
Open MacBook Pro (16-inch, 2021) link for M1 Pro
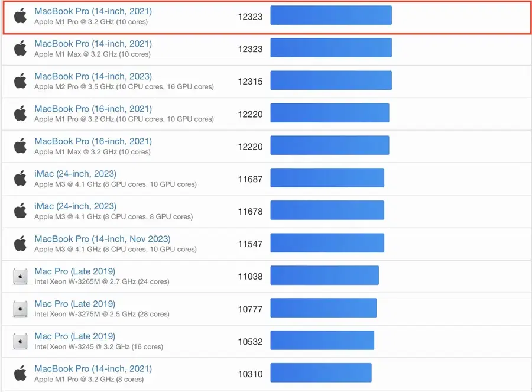(93, 109)
